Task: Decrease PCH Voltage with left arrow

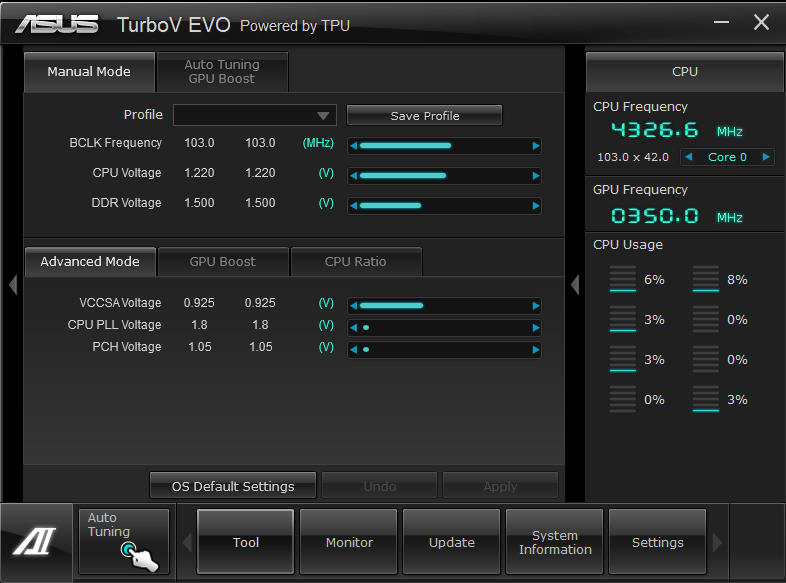Action: coord(353,350)
